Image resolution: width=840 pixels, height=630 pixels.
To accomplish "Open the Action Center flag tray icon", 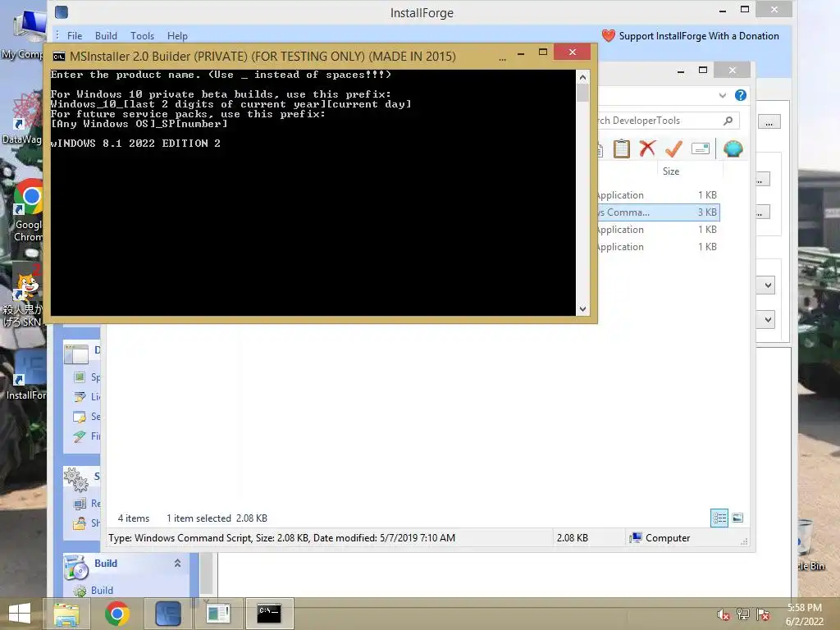I will pos(763,614).
